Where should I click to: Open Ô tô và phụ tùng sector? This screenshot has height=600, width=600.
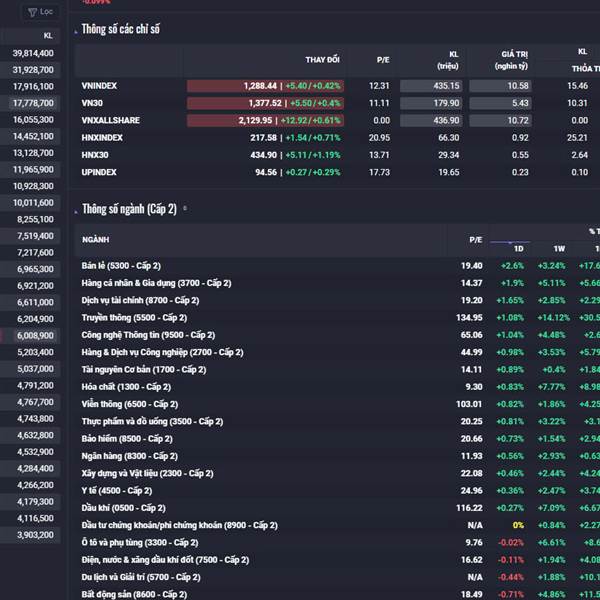(140, 543)
